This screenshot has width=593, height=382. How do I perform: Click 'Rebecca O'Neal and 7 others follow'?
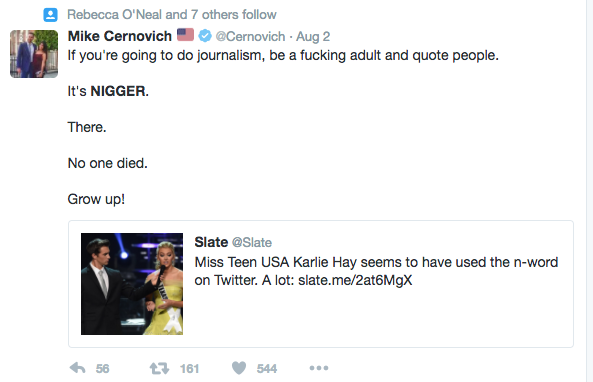[172, 14]
